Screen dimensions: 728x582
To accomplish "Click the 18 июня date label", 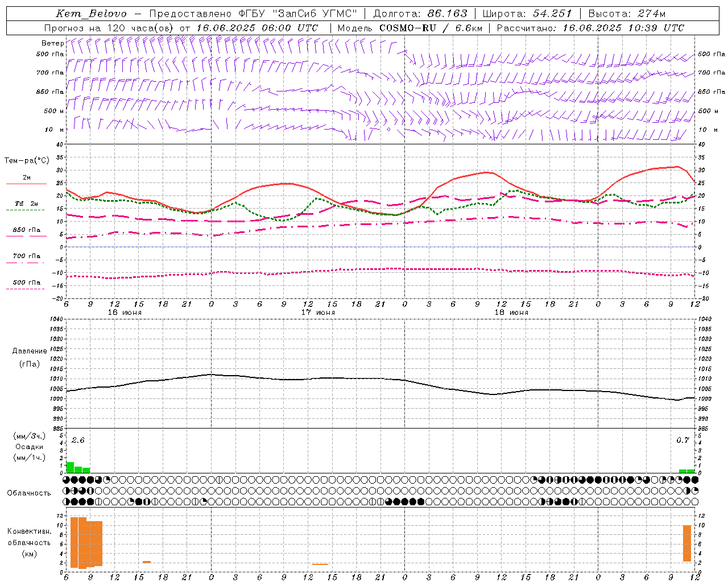I will pos(511,313).
